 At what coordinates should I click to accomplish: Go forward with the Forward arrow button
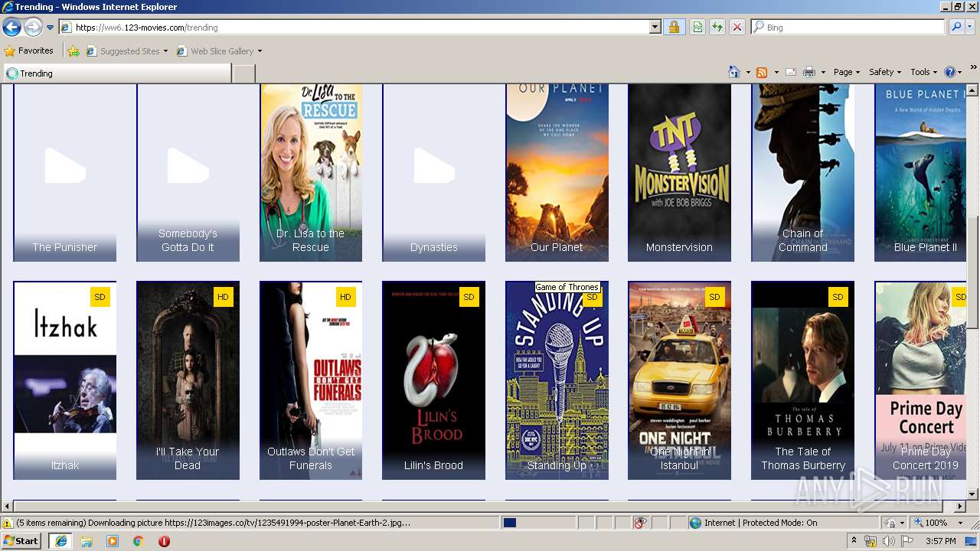pos(33,28)
